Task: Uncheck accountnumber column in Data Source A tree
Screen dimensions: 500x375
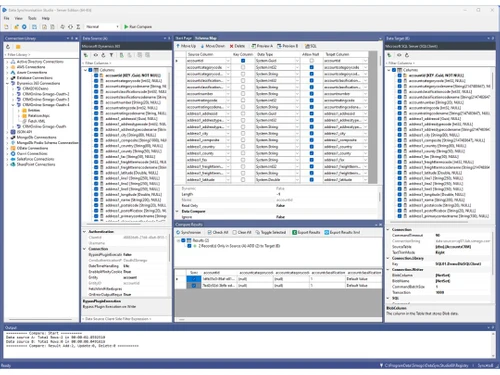Action: pos(96,102)
